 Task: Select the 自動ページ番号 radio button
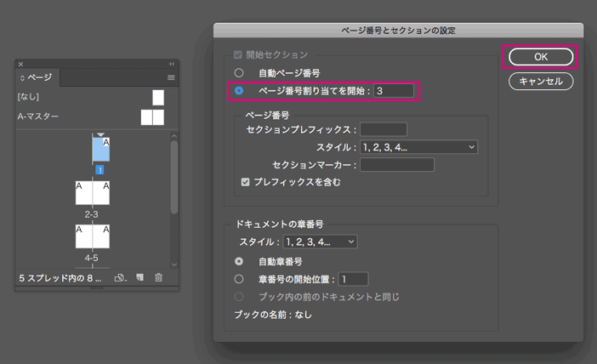pyautogui.click(x=239, y=73)
